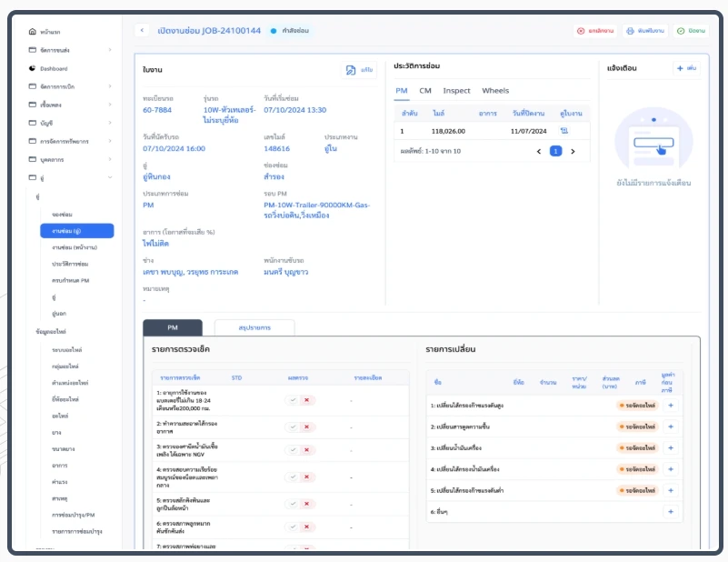The height and width of the screenshot is (562, 728).
Task: Mark checklist item 3 as failed
Action: click(307, 449)
